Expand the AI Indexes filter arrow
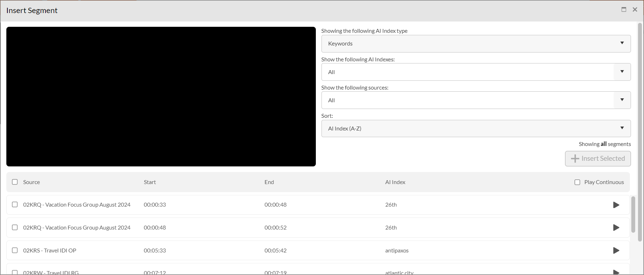 622,72
